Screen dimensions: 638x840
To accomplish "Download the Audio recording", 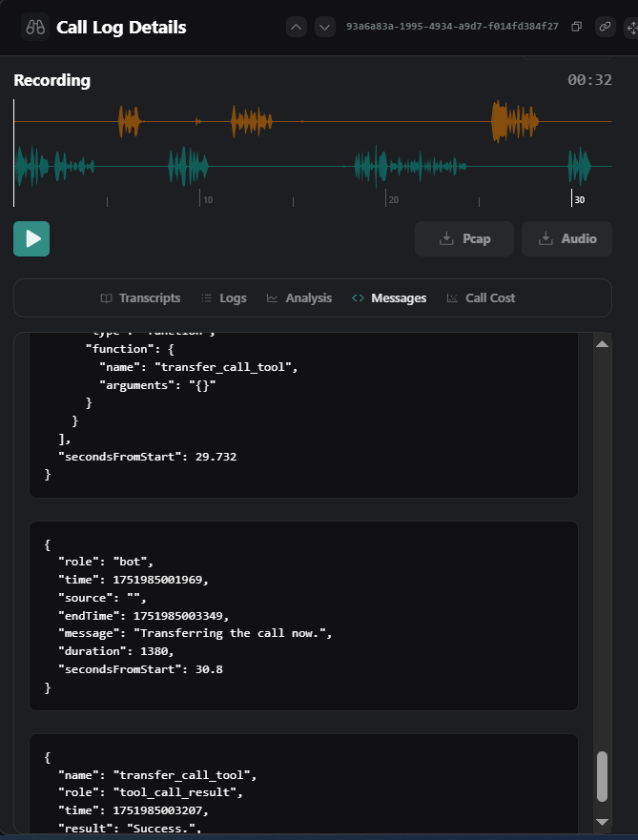I will point(566,238).
